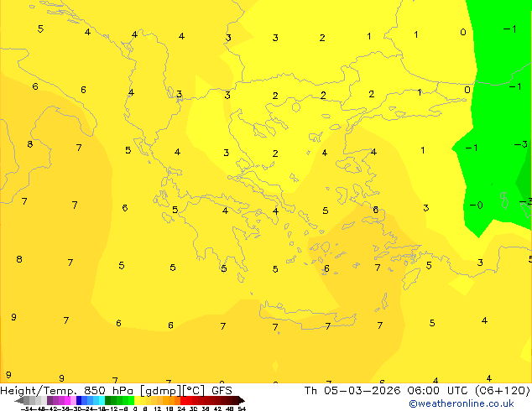
Task: Pick the dark blue legend swatch
Action: point(79,400)
